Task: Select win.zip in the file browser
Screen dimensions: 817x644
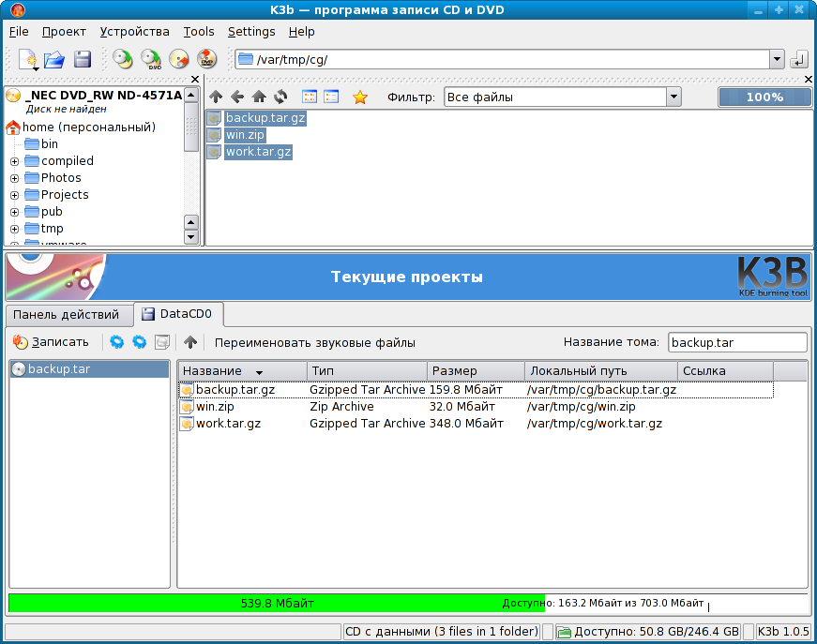Action: [x=245, y=135]
